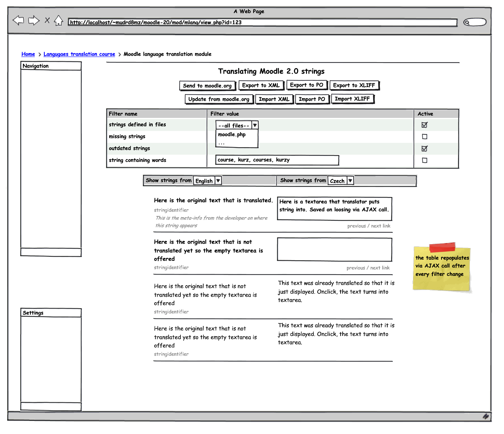
Task: Click the stop loading X icon
Action: coord(47,20)
